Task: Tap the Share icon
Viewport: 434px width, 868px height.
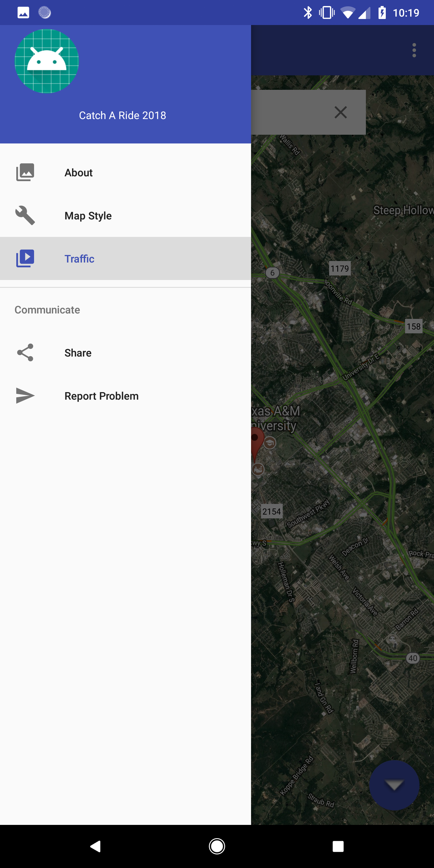Action: pos(25,352)
